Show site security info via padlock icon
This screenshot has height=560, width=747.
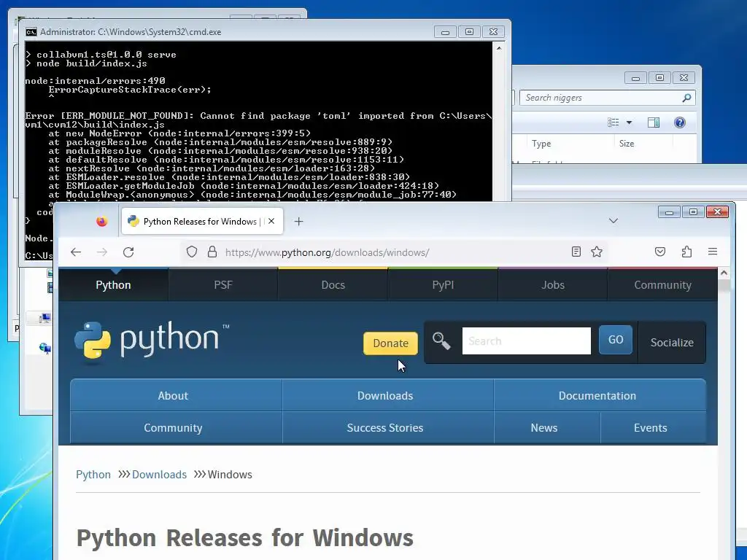click(212, 252)
